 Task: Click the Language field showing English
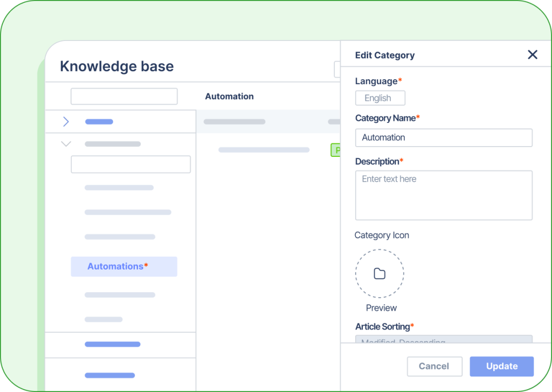click(380, 98)
